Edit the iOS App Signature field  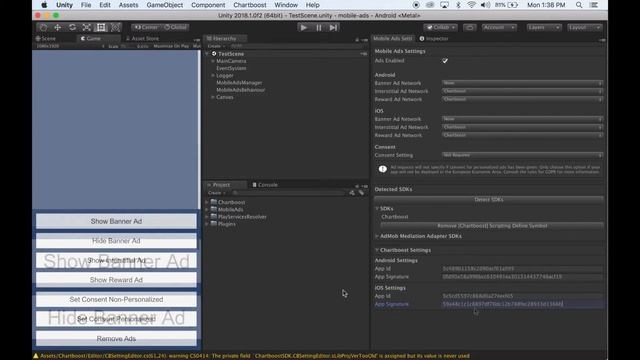(x=522, y=304)
